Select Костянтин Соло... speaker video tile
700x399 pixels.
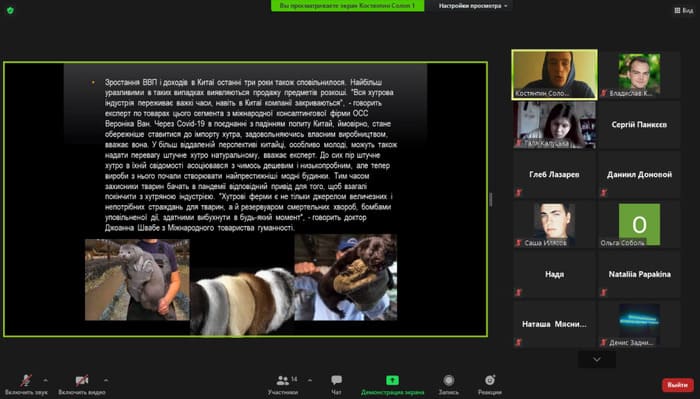(x=554, y=74)
